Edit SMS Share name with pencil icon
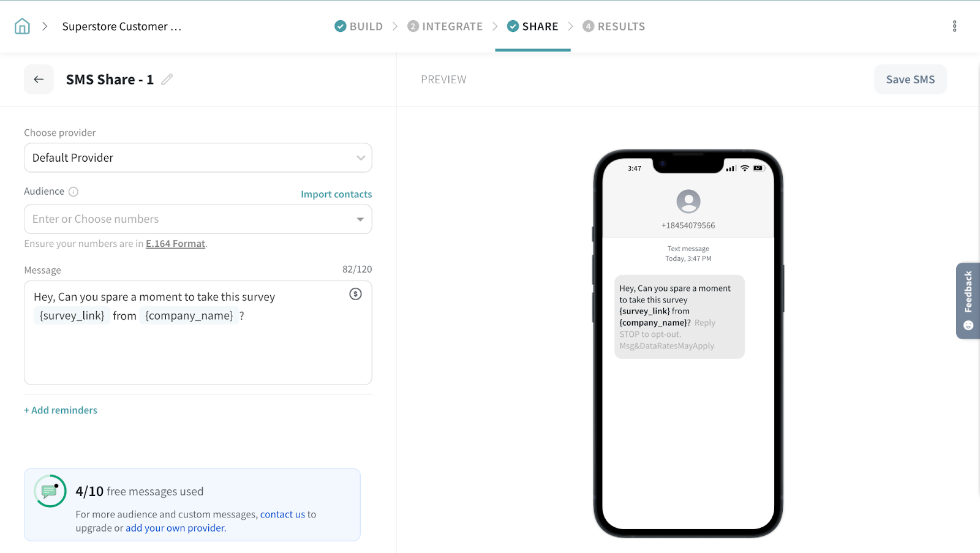 pyautogui.click(x=167, y=80)
